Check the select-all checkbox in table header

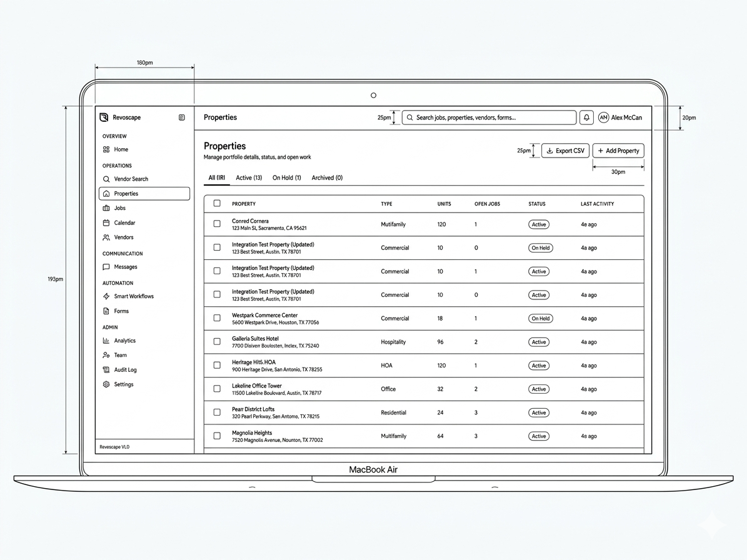tap(218, 203)
